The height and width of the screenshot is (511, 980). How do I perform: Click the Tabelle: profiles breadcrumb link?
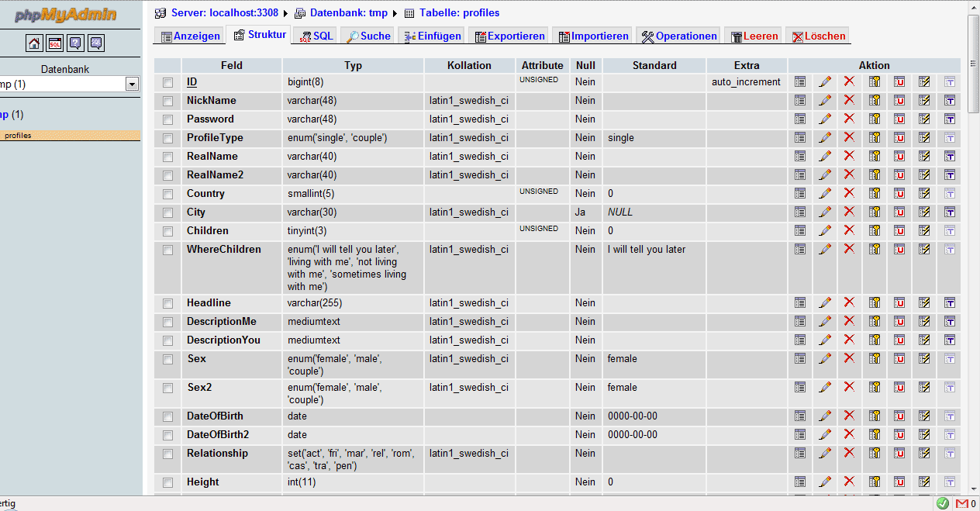pos(459,12)
